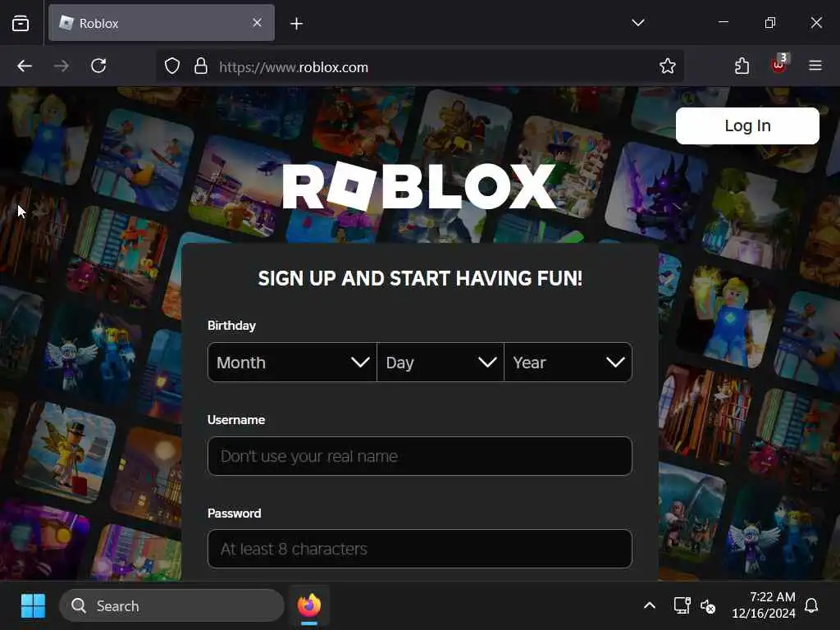Open muted volume tray icon
840x630 pixels.
click(x=708, y=606)
